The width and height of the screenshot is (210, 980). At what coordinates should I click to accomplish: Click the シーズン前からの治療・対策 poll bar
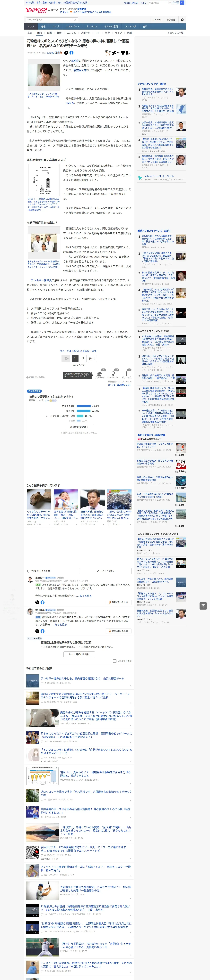pos(80,416)
